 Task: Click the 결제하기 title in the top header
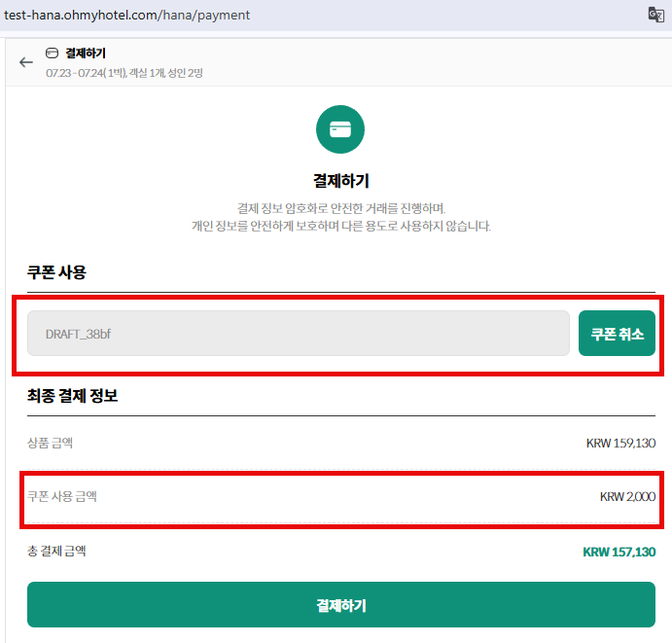(x=86, y=54)
